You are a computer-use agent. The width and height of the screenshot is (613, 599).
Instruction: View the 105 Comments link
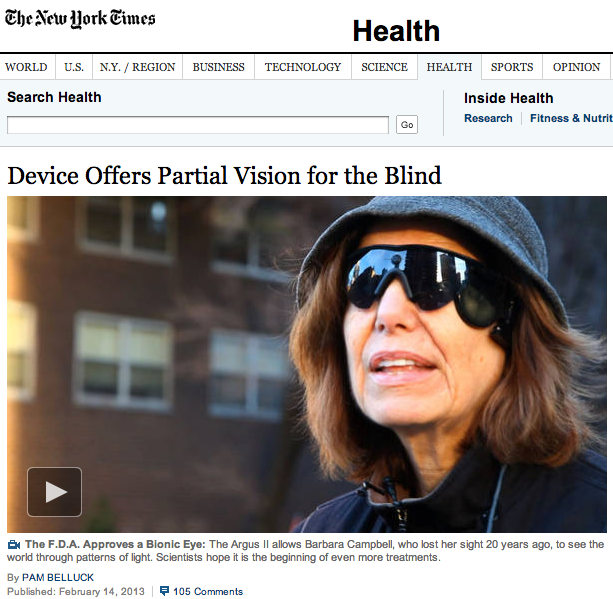pos(208,591)
